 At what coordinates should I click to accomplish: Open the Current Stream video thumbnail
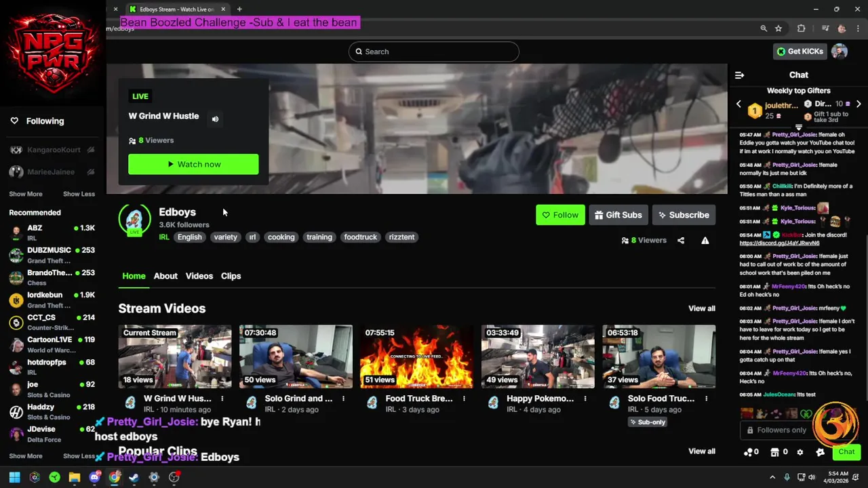[x=175, y=357]
